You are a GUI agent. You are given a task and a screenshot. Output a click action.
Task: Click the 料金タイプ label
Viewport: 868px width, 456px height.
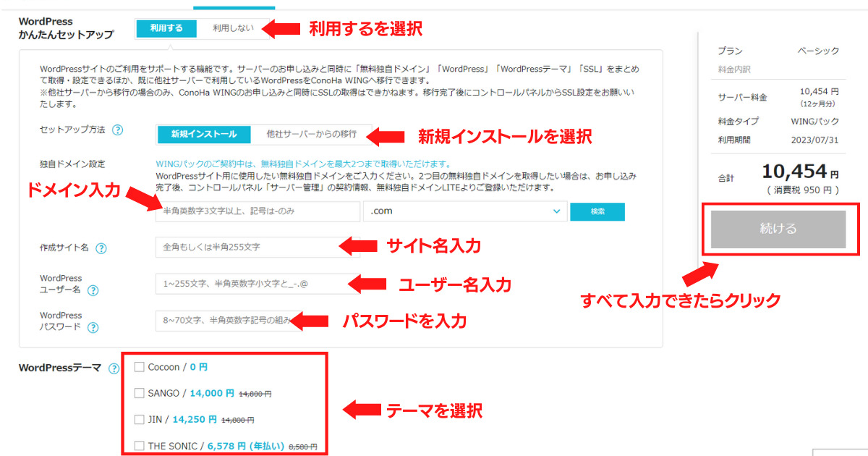(739, 122)
